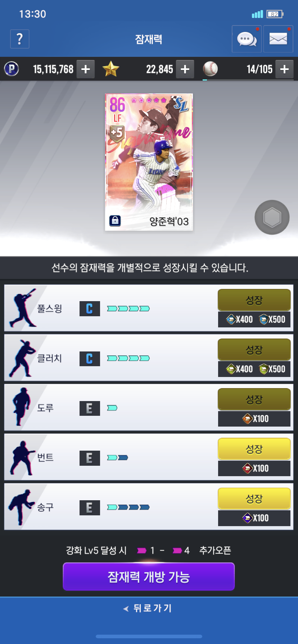
Task: Add more baseballs with plus button
Action: coord(285,69)
